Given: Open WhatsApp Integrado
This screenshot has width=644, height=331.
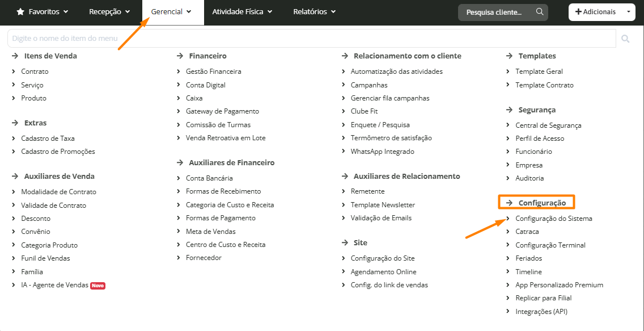Looking at the screenshot, I should [x=382, y=152].
